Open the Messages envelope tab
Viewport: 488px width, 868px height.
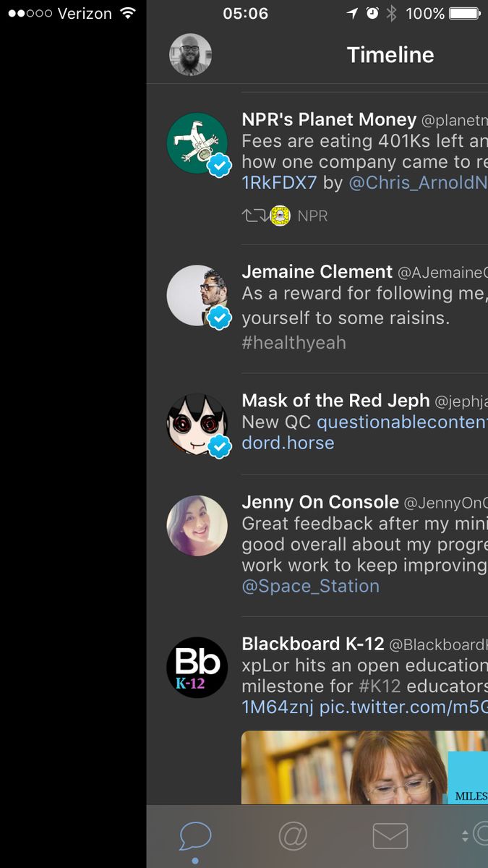390,836
